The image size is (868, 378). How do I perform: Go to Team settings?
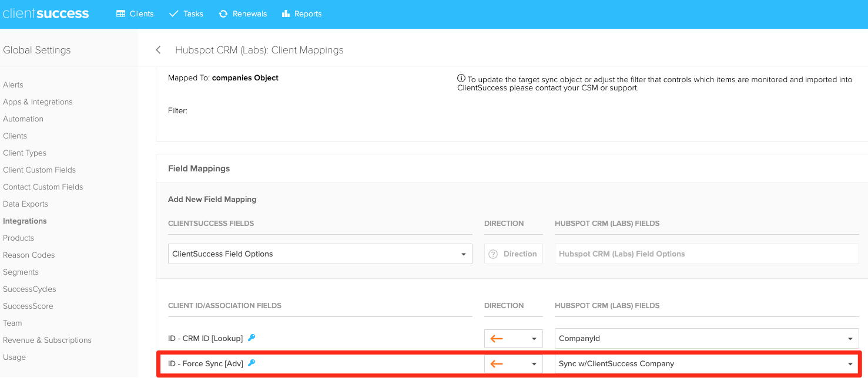point(12,323)
